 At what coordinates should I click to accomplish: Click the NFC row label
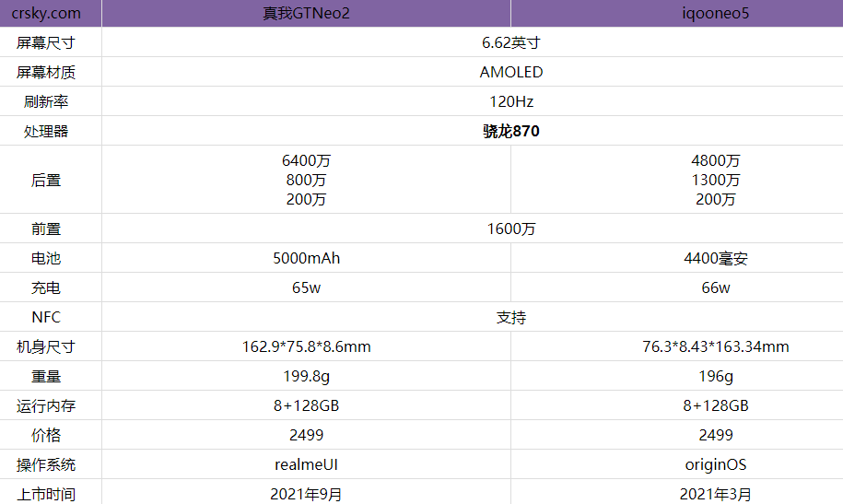(46, 317)
